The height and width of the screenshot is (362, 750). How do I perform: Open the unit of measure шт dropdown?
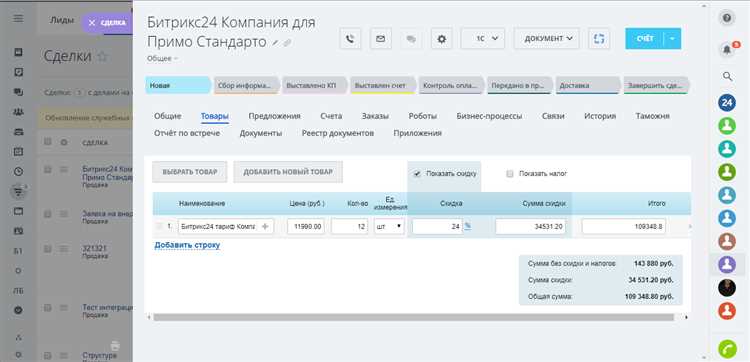(x=389, y=227)
